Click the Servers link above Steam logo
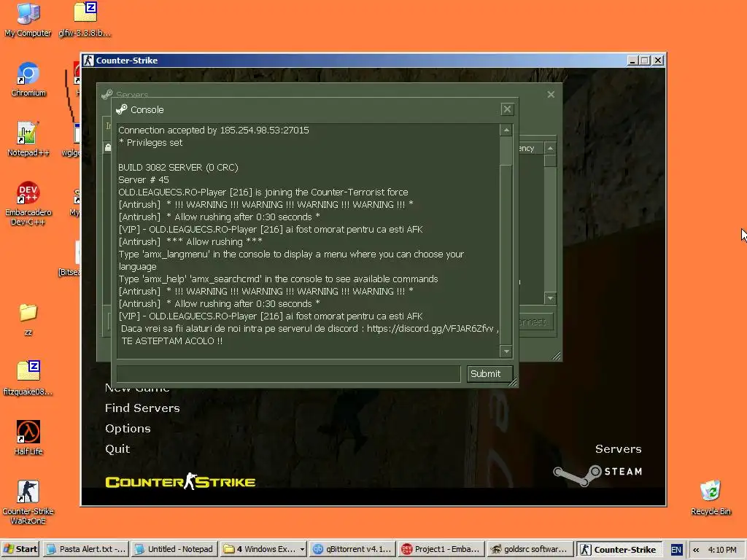The image size is (747, 560). coord(619,449)
